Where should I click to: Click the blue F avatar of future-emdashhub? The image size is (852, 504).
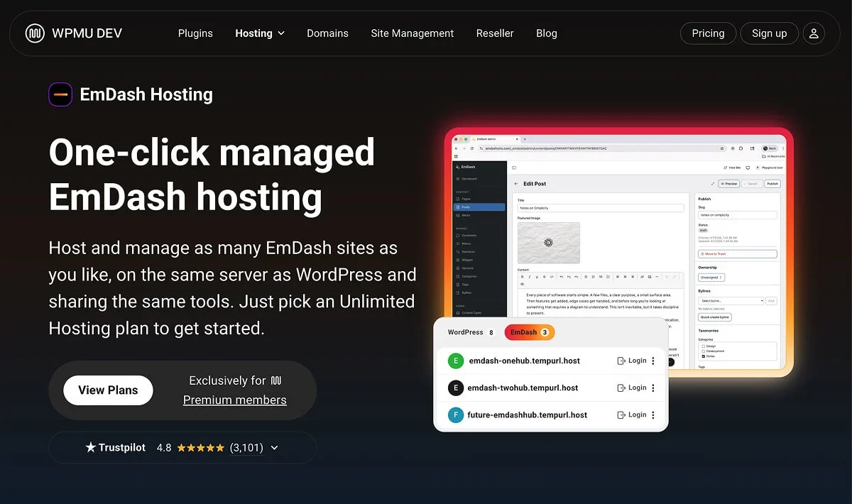456,415
